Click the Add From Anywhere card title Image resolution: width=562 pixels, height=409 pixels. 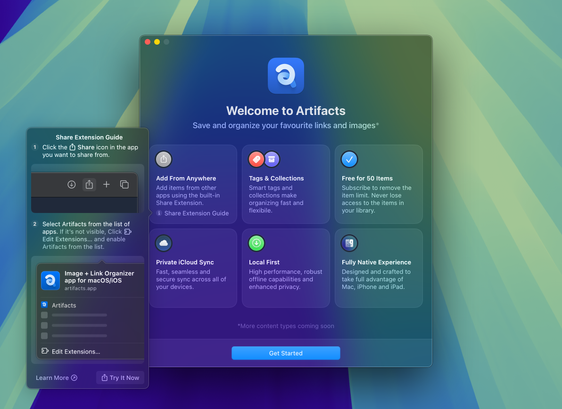tap(186, 178)
